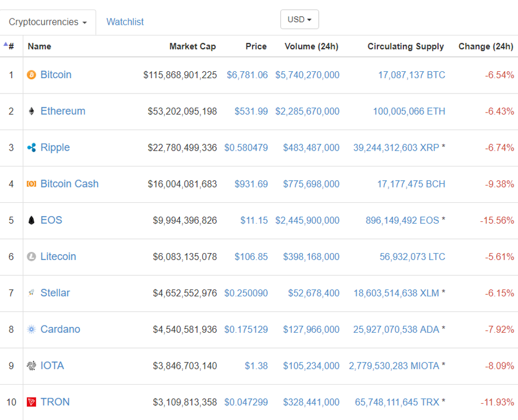Click Ethereum's price of $531.99
Screen dimensions: 518x420
[251, 111]
